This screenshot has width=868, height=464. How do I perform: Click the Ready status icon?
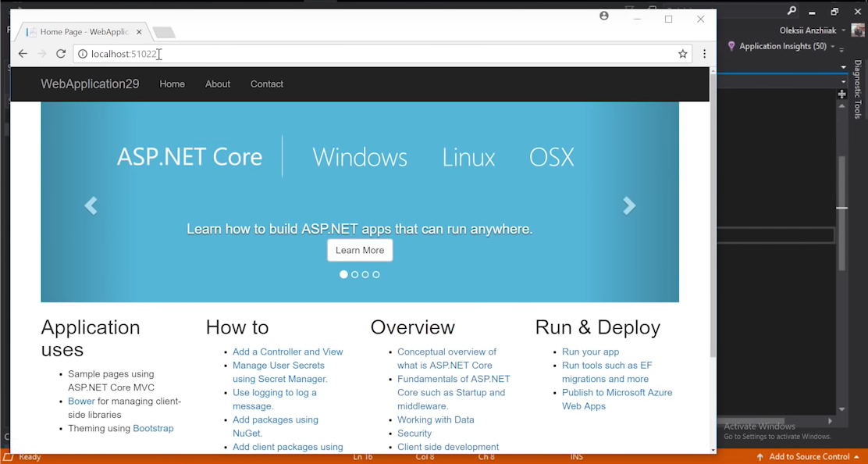pyautogui.click(x=9, y=457)
